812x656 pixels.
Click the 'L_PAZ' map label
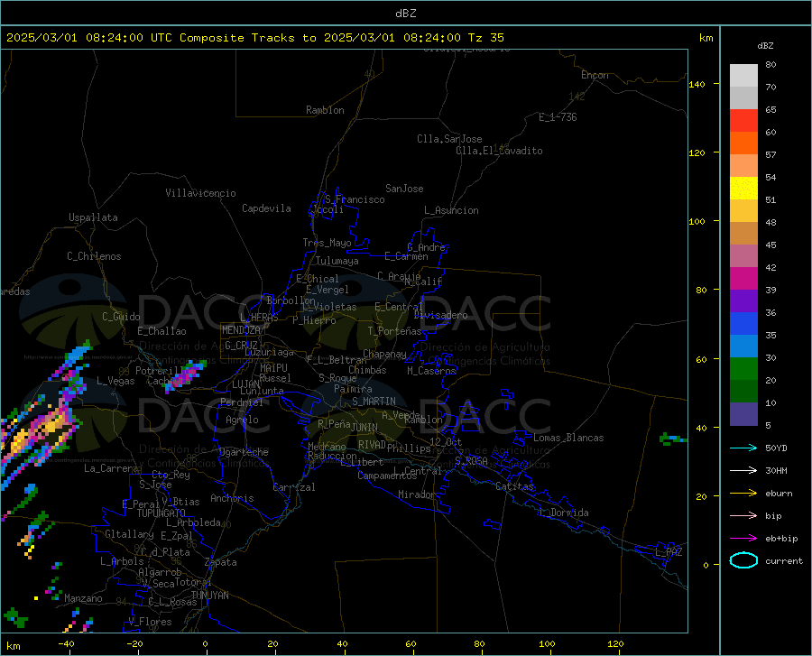(669, 552)
